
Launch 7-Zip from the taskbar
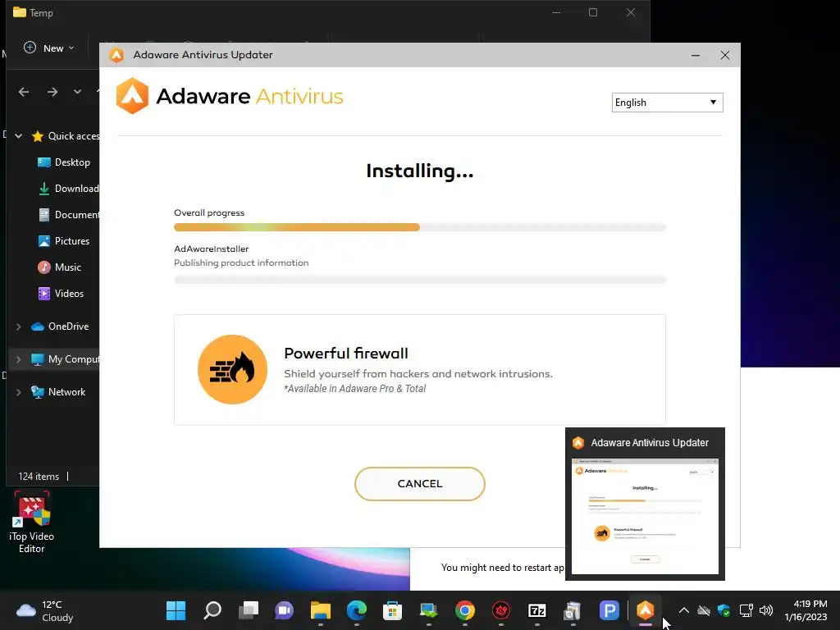point(536,610)
